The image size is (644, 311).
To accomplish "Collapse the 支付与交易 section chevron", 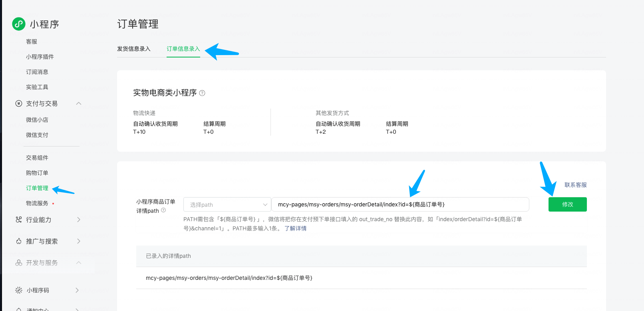I will tap(79, 103).
